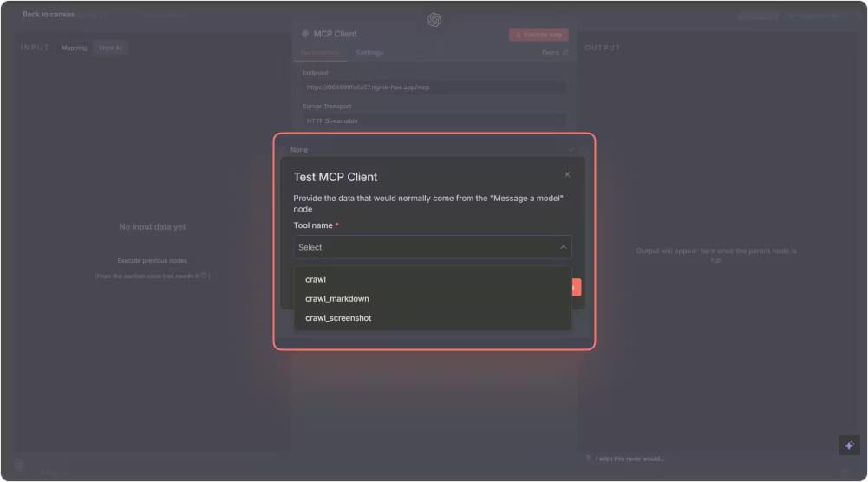Screen dimensions: 868x482
Task: Pick the crawl_screenshot tool option
Action: 338,318
